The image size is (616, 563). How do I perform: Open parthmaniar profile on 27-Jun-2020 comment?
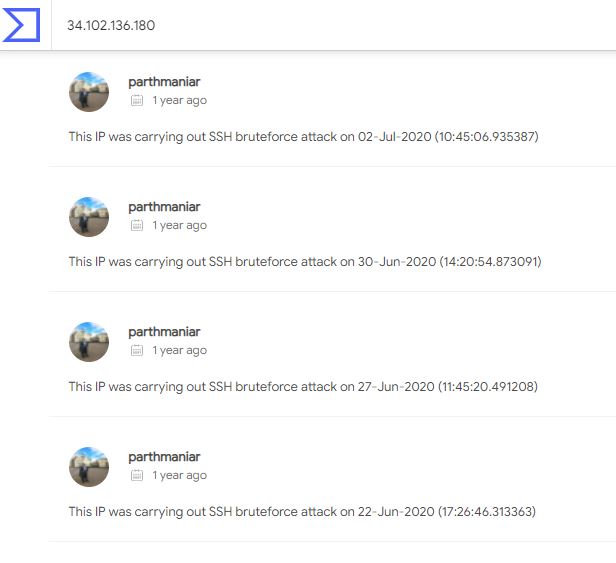[x=164, y=332]
